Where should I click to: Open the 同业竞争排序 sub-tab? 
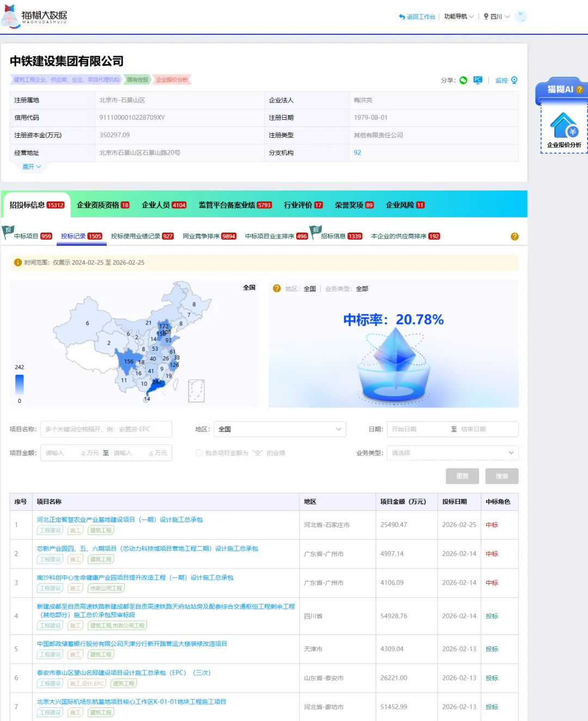pyautogui.click(x=210, y=236)
